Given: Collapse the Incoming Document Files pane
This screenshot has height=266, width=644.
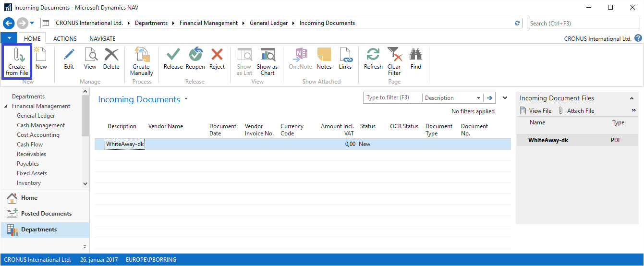Looking at the screenshot, I should 632,98.
